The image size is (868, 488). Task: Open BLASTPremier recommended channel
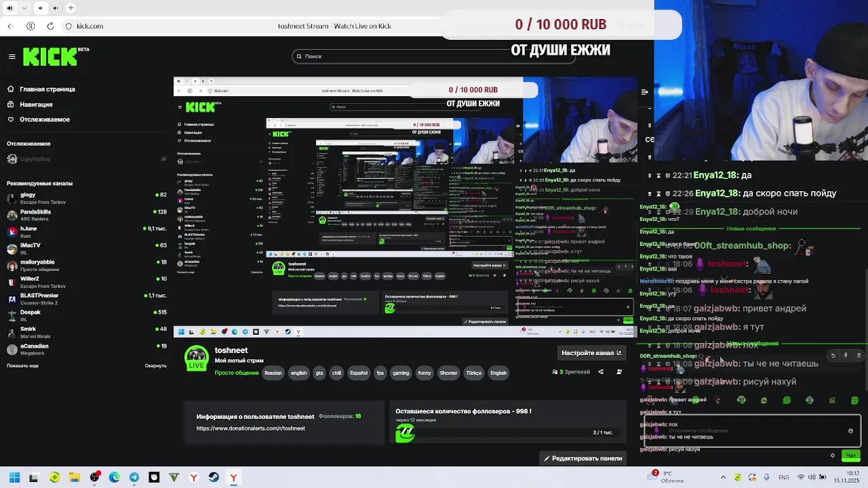[x=87, y=299]
